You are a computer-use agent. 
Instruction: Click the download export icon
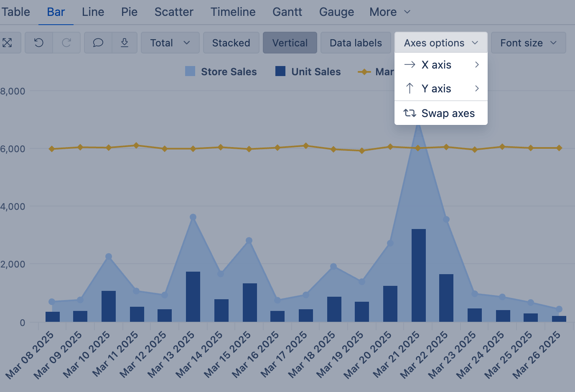coord(125,43)
